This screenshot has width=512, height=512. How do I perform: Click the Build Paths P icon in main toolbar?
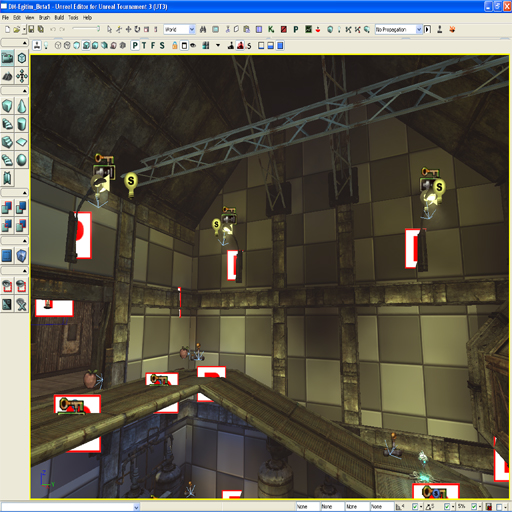pyautogui.click(x=296, y=30)
